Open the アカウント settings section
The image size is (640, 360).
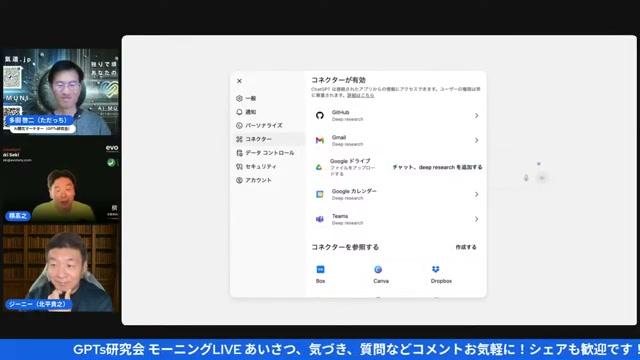pyautogui.click(x=268, y=180)
